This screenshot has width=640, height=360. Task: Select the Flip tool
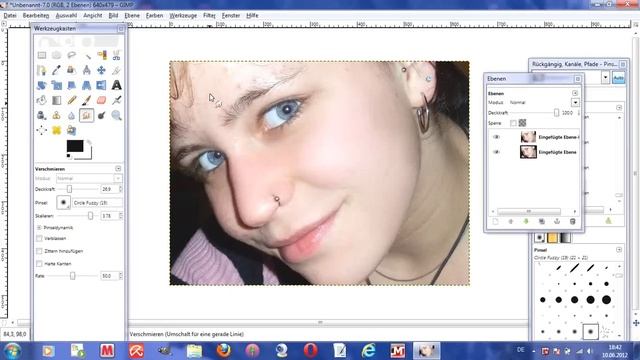[102, 85]
